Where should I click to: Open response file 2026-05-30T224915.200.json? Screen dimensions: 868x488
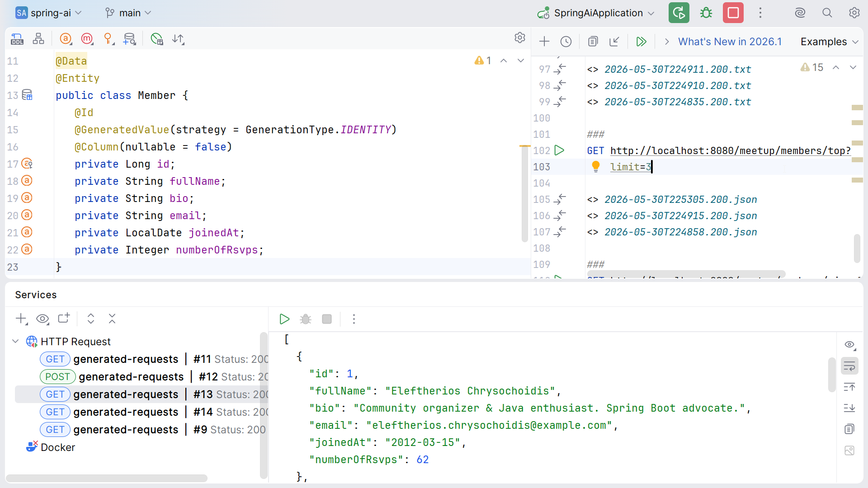(681, 216)
